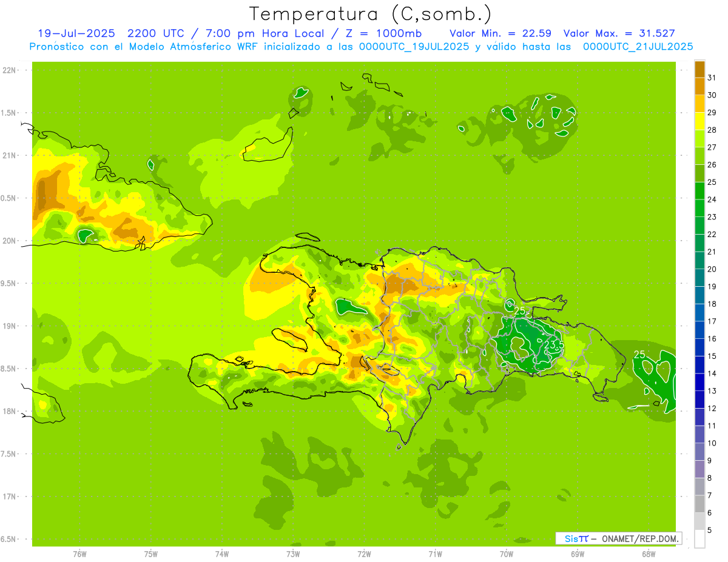Viewport: 728px width, 562px height.
Task: Click the legend value '31'
Action: coord(712,78)
